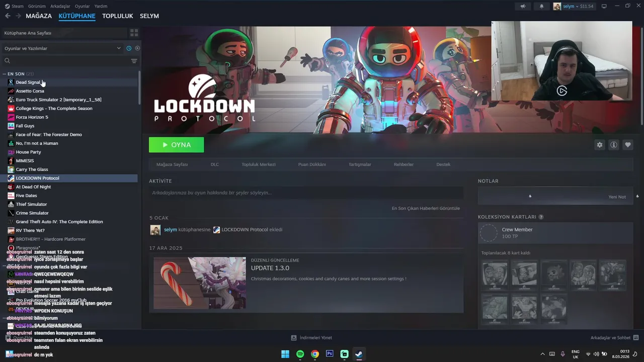Open Topluluk Merkezi tab
Viewport: 644px width, 362px height.
(259, 164)
